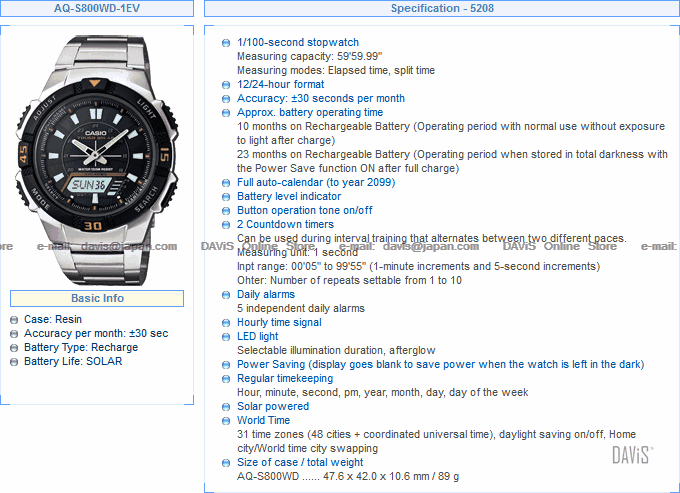Click bullet icon beside Accuracy ±30 seconds per month
Screen dimensions: 680x493
(226, 99)
